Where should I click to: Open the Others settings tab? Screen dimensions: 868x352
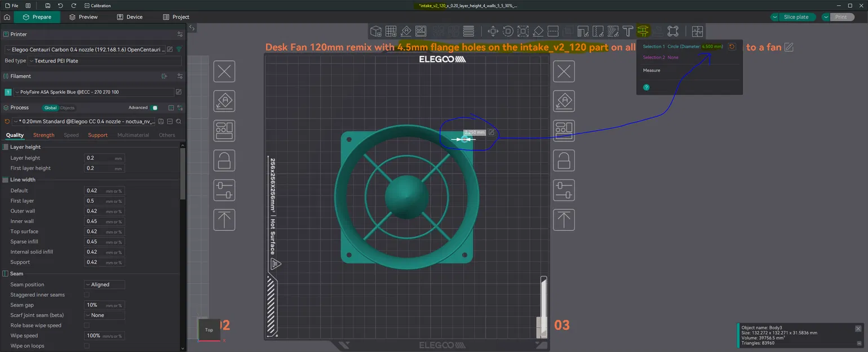pos(167,135)
